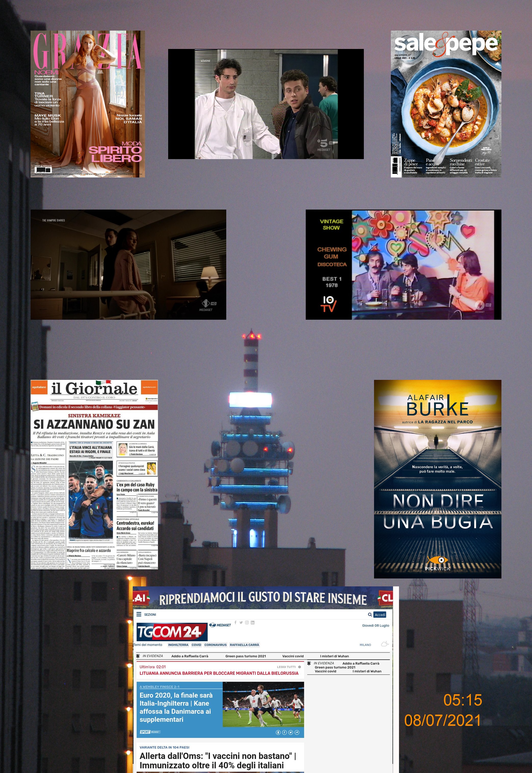Viewport: 532px width, 773px height.
Task: Open TGCOM24 Twitter bird icon
Action: [241, 622]
